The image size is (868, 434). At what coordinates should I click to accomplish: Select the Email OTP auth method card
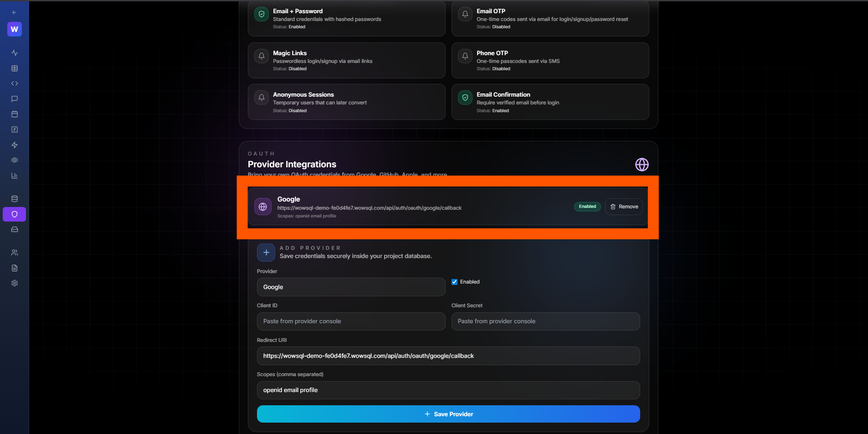pyautogui.click(x=550, y=19)
